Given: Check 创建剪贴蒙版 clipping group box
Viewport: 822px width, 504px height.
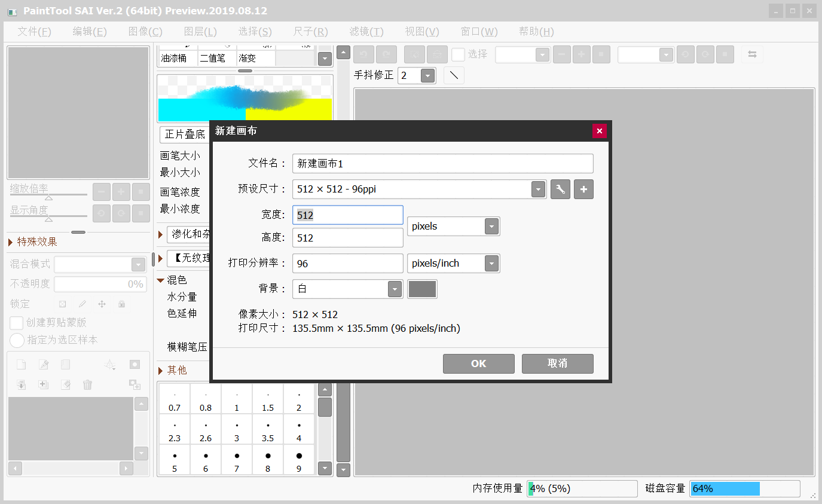Looking at the screenshot, I should [x=17, y=322].
